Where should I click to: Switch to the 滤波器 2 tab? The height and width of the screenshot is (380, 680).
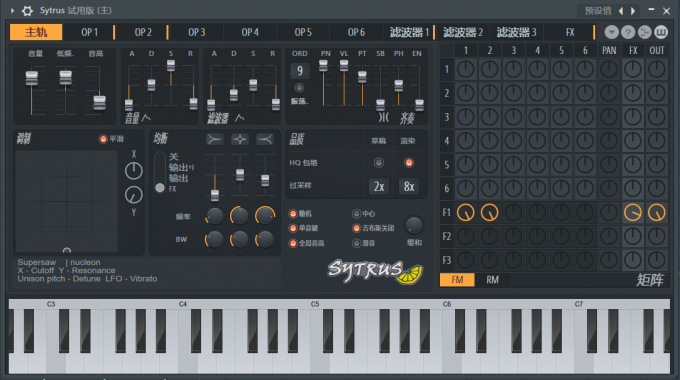(x=463, y=32)
